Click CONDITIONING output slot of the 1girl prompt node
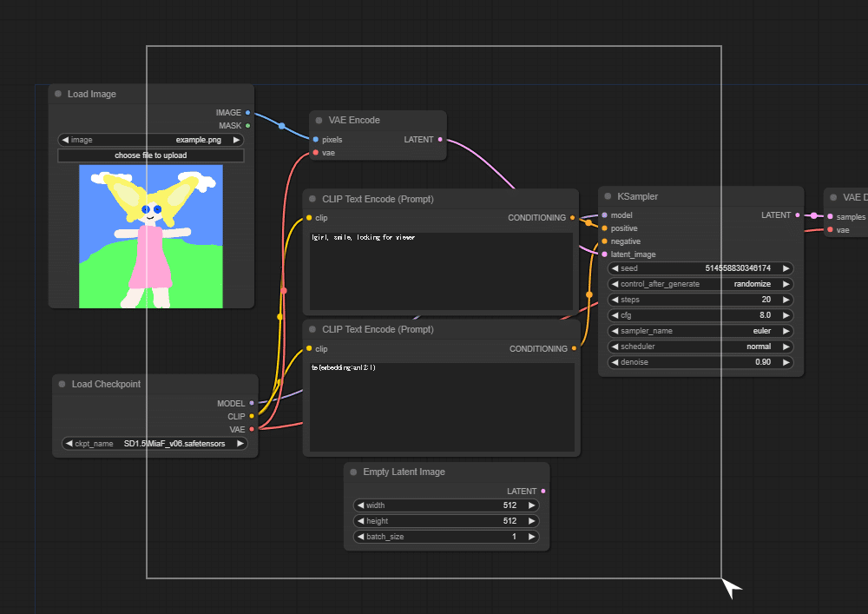Image resolution: width=868 pixels, height=614 pixels. (572, 218)
